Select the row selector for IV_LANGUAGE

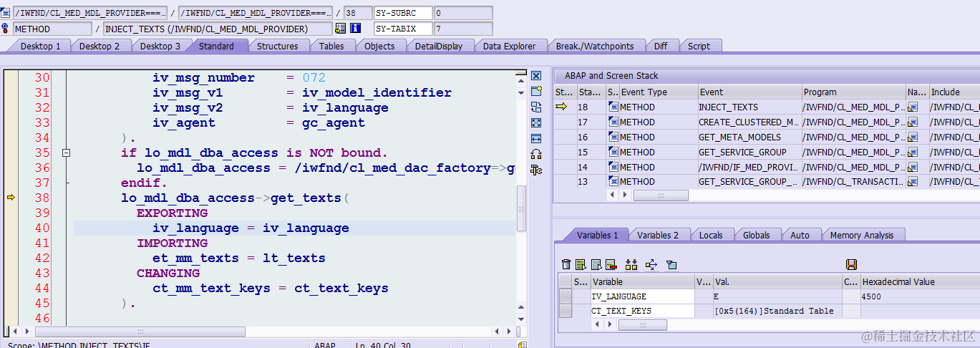click(566, 296)
